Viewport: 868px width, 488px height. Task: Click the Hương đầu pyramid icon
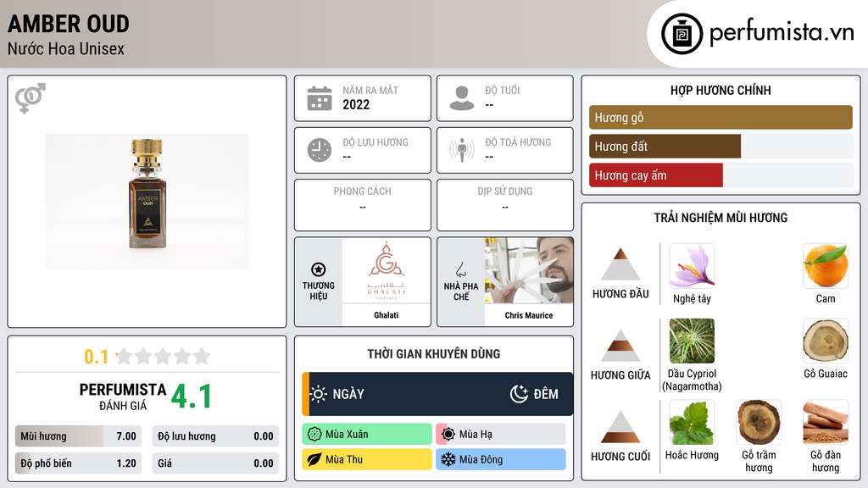pos(620,264)
